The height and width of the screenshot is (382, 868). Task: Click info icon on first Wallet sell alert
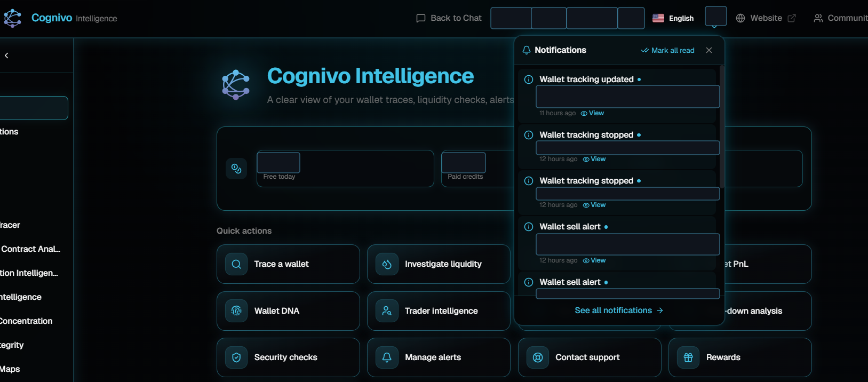(x=529, y=227)
